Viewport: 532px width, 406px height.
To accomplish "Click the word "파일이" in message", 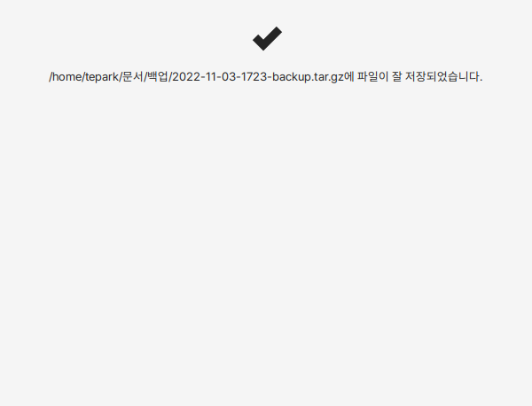I will coord(372,76).
